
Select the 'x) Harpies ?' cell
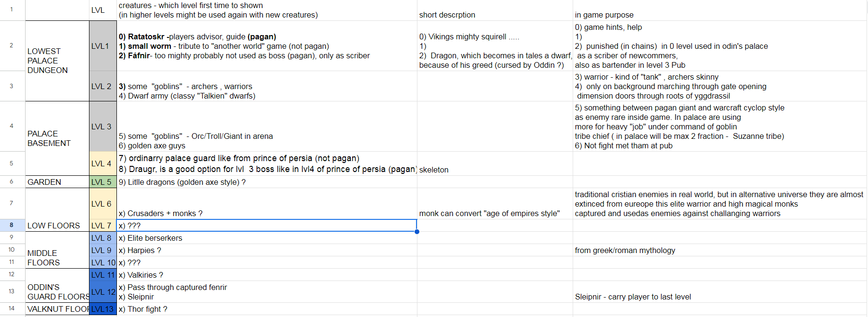pyautogui.click(x=266, y=250)
